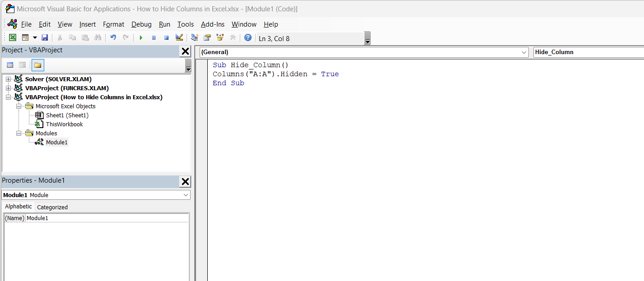
Task: Click the Find binoculars icon
Action: [98, 38]
